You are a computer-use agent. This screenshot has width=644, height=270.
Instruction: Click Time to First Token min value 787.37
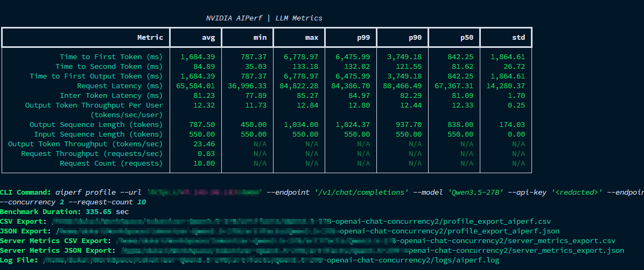pyautogui.click(x=254, y=56)
